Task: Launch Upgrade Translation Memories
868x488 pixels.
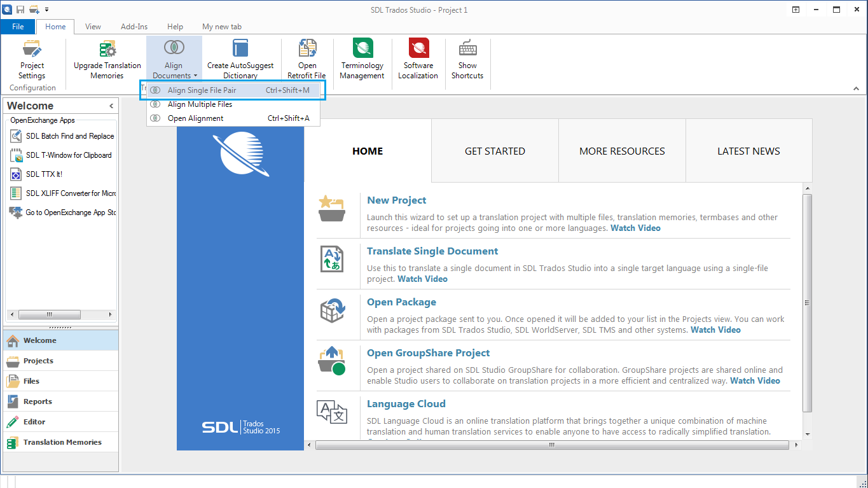Action: click(107, 59)
